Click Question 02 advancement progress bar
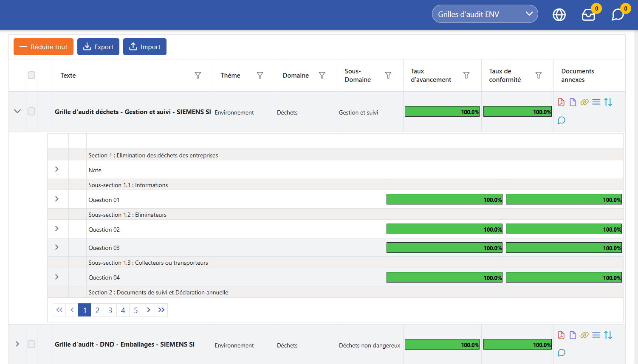 444,229
